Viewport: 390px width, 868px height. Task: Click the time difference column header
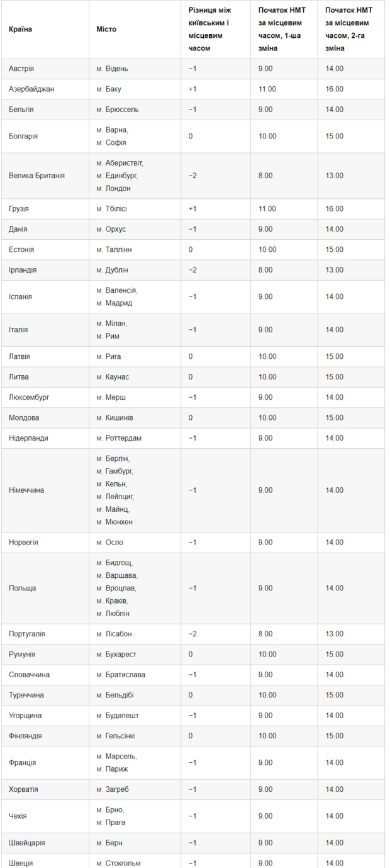[211, 30]
